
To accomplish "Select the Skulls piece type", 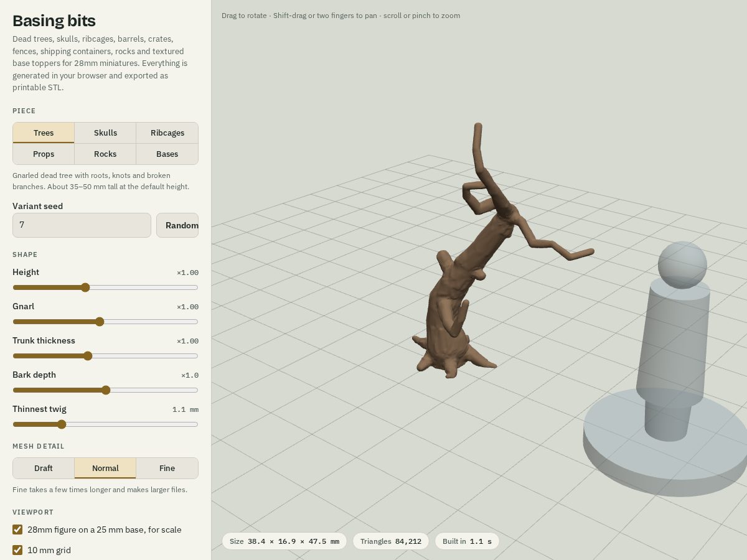I will click(x=105, y=133).
